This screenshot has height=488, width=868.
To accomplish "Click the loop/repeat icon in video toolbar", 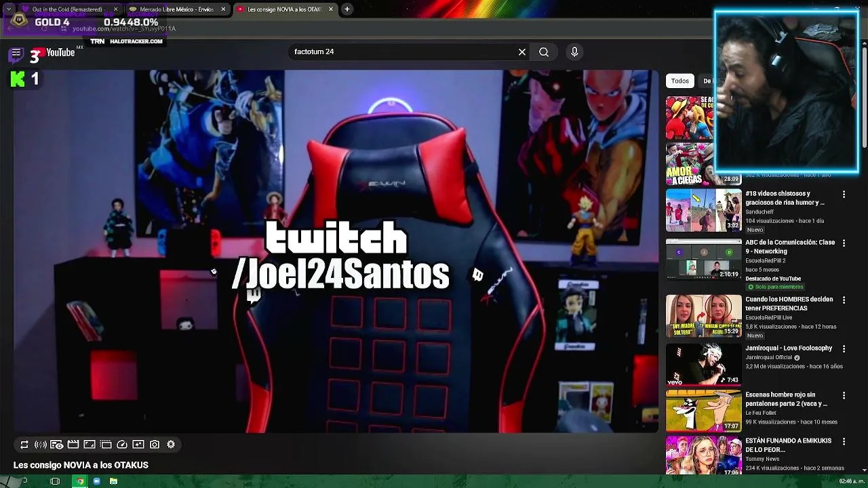I will coord(24,445).
